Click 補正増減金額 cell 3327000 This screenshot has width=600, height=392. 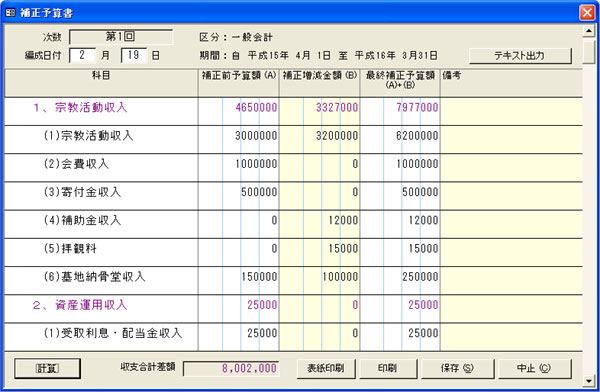coord(320,111)
